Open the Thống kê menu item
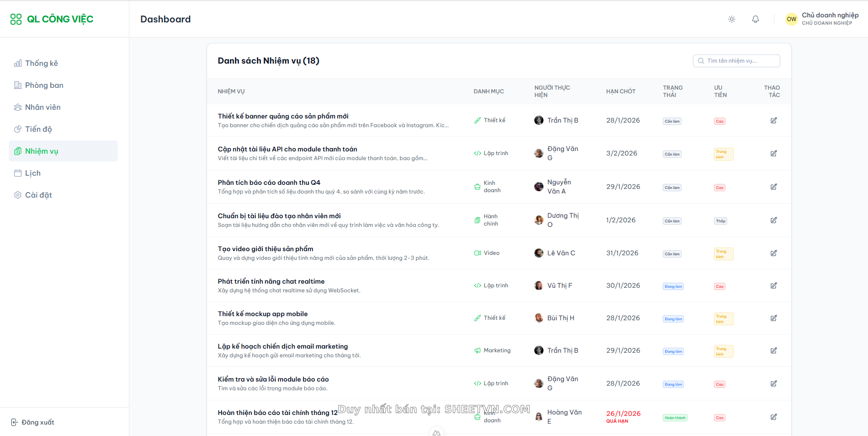The height and width of the screenshot is (436, 868). coord(41,63)
